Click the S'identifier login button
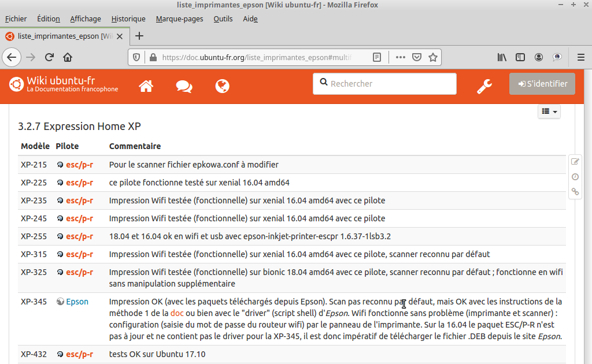Image resolution: width=592 pixels, height=364 pixels. (x=542, y=84)
